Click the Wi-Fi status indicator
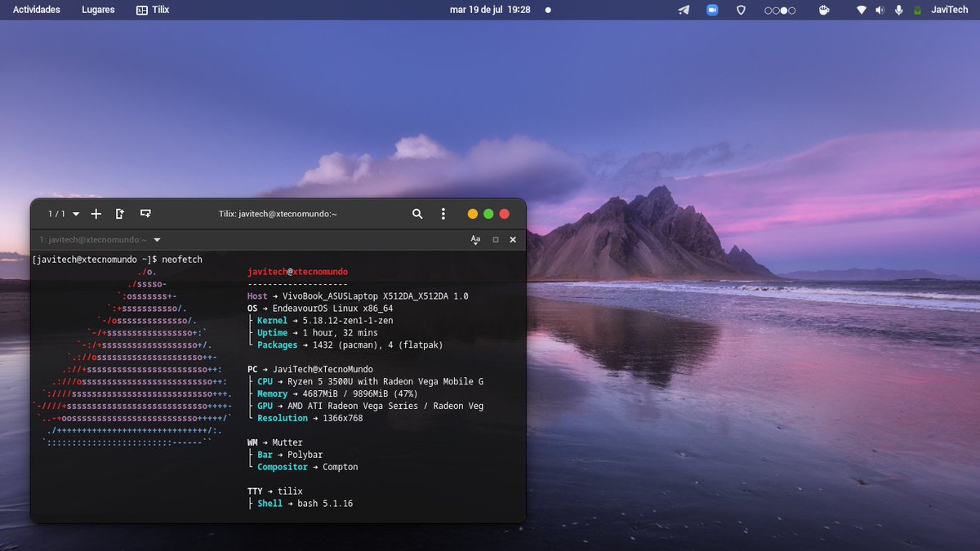This screenshot has width=980, height=551. pos(860,10)
